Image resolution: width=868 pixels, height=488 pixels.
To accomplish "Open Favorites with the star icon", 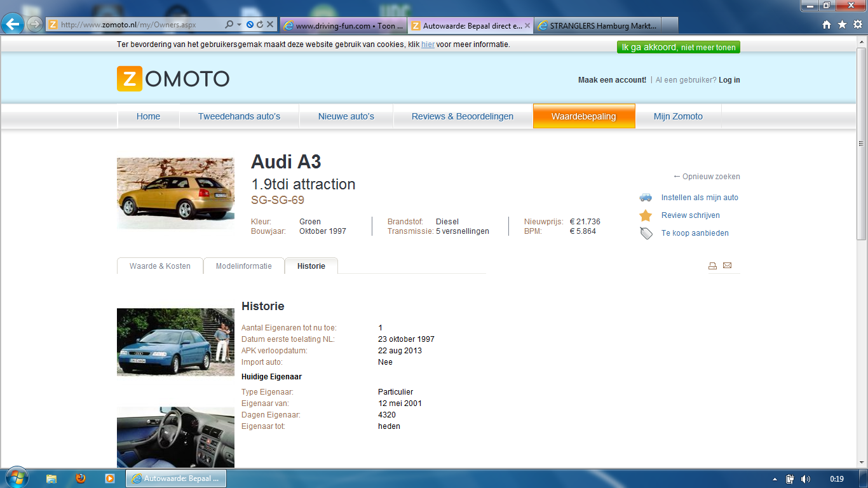I will [x=842, y=25].
